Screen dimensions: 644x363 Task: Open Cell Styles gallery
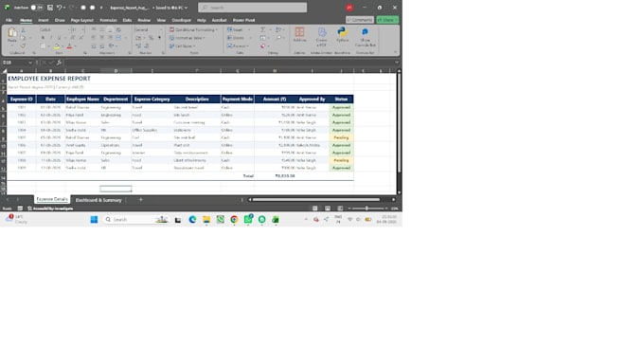coord(183,46)
